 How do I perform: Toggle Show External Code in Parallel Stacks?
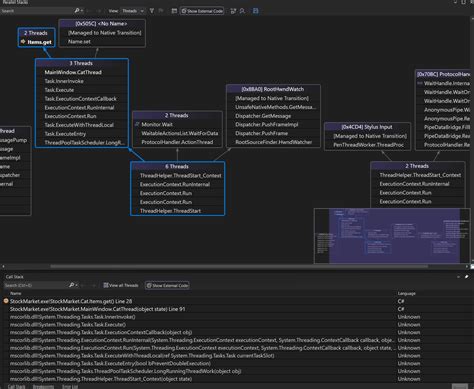pos(202,11)
